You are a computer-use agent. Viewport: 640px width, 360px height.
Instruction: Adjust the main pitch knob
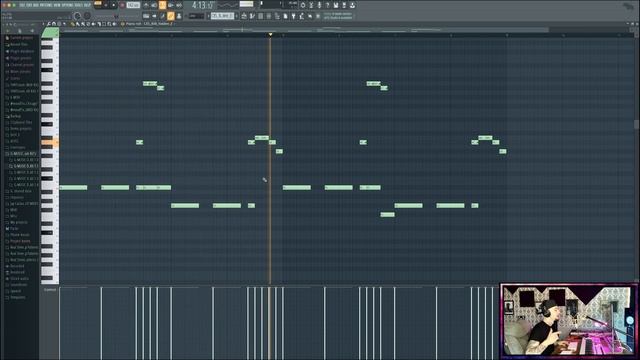[x=87, y=16]
